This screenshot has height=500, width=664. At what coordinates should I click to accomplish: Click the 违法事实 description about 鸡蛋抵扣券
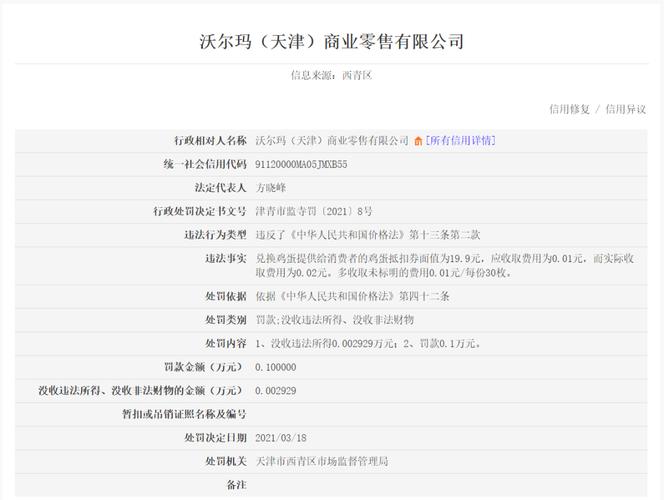(445, 265)
